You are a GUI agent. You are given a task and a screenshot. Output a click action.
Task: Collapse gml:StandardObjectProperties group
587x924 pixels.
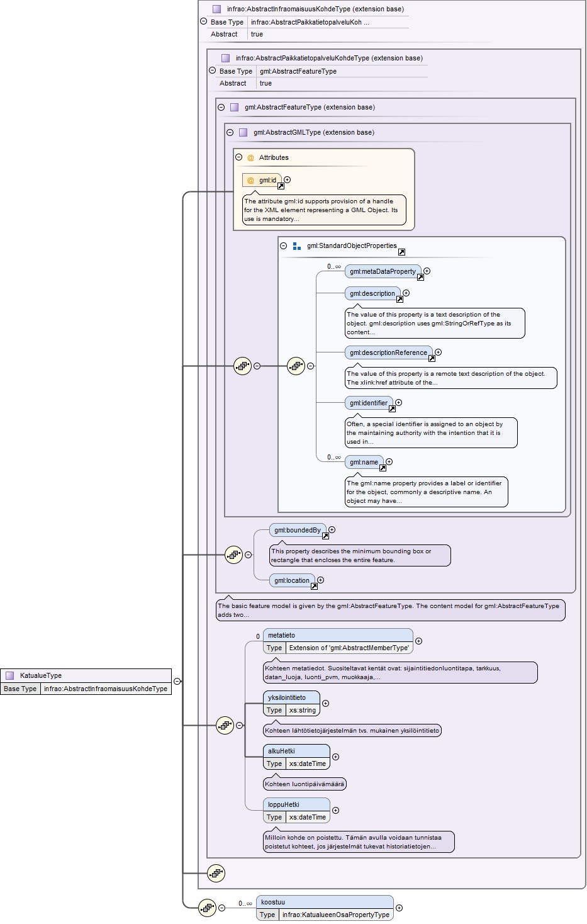click(283, 245)
